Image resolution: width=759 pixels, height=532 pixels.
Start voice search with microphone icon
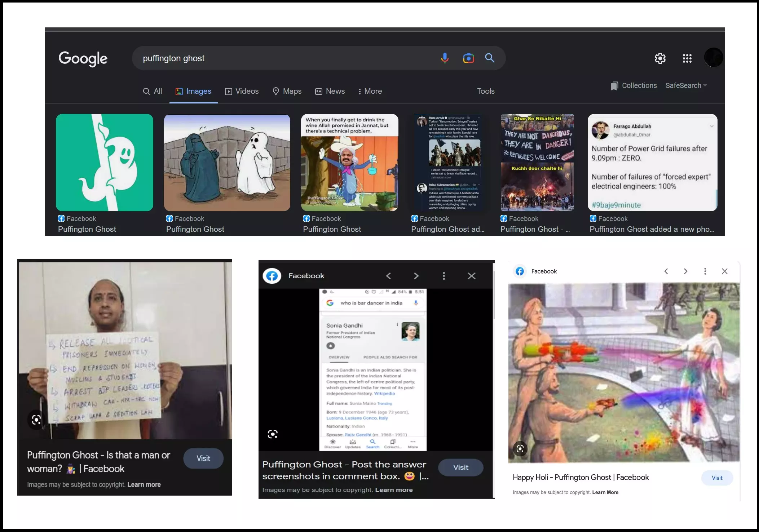point(445,58)
